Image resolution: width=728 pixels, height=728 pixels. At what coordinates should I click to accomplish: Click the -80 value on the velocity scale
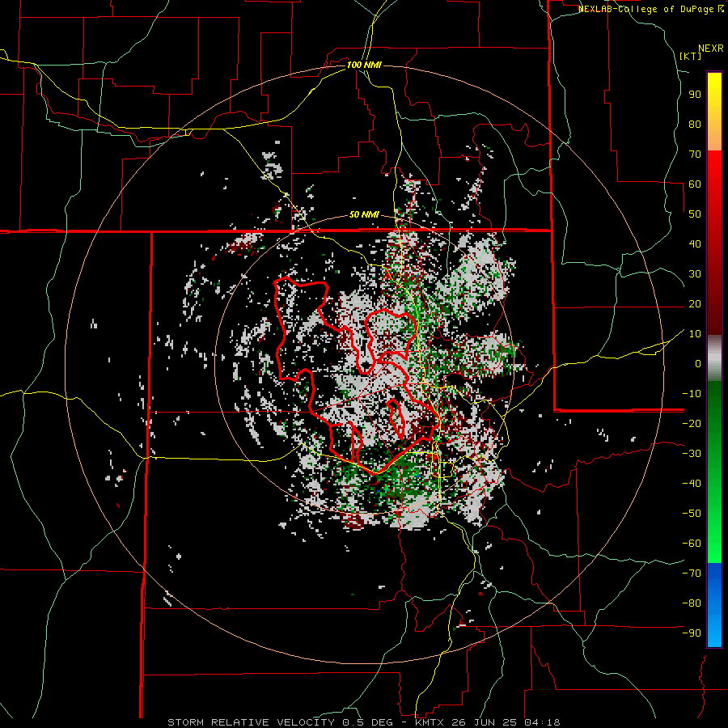(x=692, y=603)
